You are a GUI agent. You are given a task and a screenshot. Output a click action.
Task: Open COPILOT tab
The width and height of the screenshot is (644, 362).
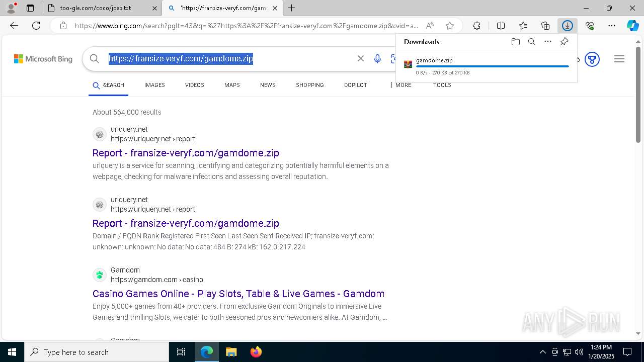pyautogui.click(x=356, y=85)
